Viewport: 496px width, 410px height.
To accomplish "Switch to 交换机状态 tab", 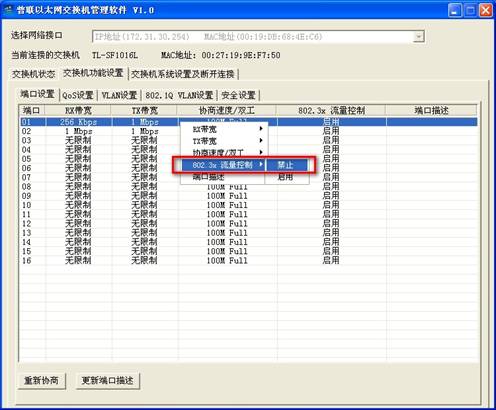I will pyautogui.click(x=33, y=74).
